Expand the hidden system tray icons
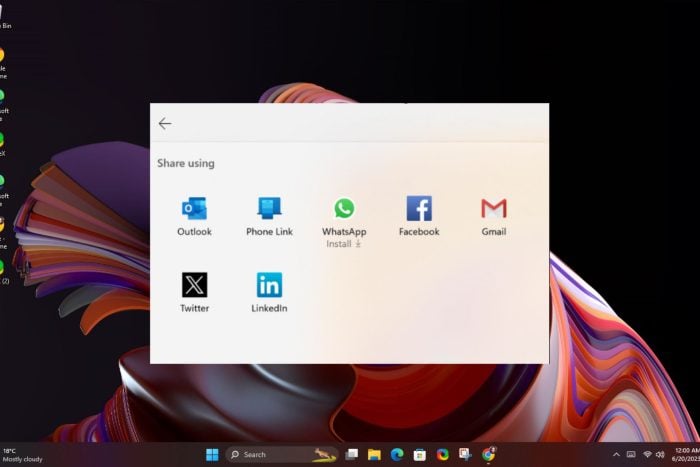Viewport: 700px width, 467px height. 616,454
